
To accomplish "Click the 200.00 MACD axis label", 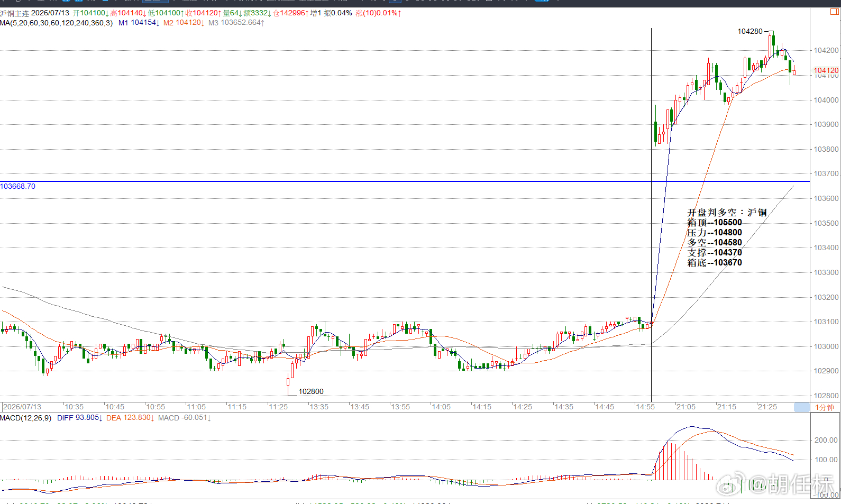I will [826, 440].
